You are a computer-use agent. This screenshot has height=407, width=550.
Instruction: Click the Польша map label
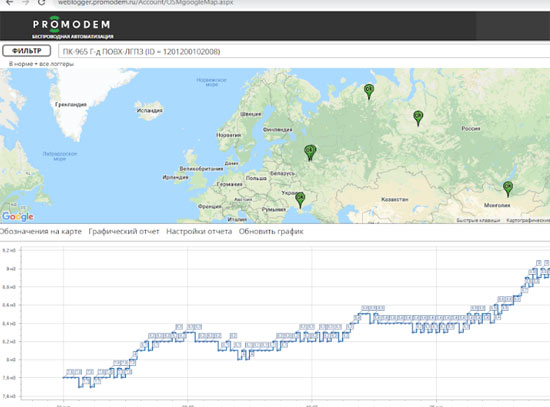coord(256,178)
